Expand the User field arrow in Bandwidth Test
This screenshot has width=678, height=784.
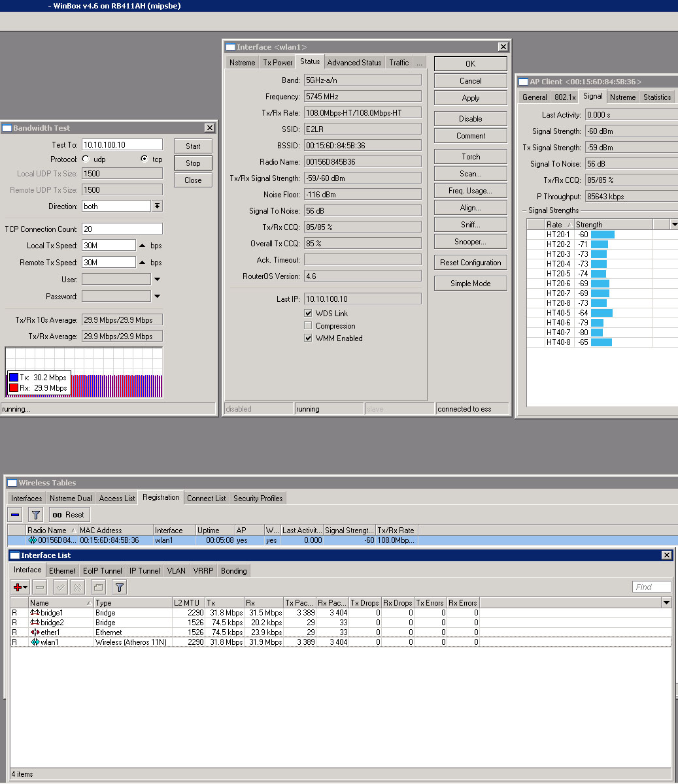[157, 280]
